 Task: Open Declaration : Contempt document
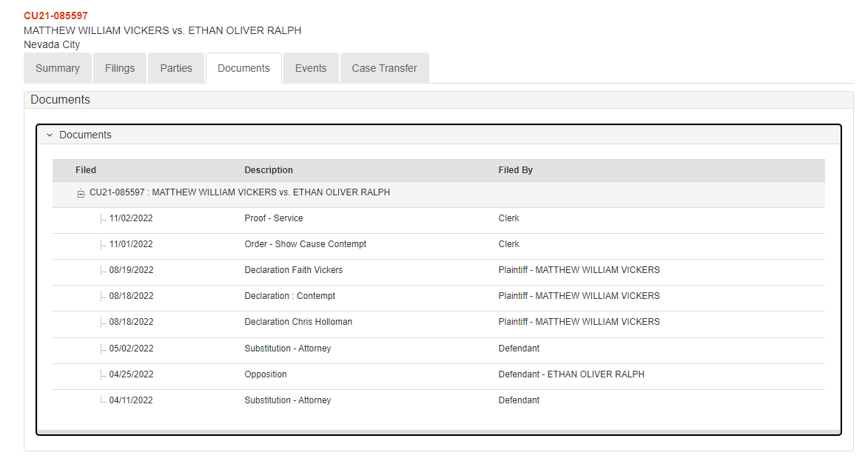[x=290, y=296]
